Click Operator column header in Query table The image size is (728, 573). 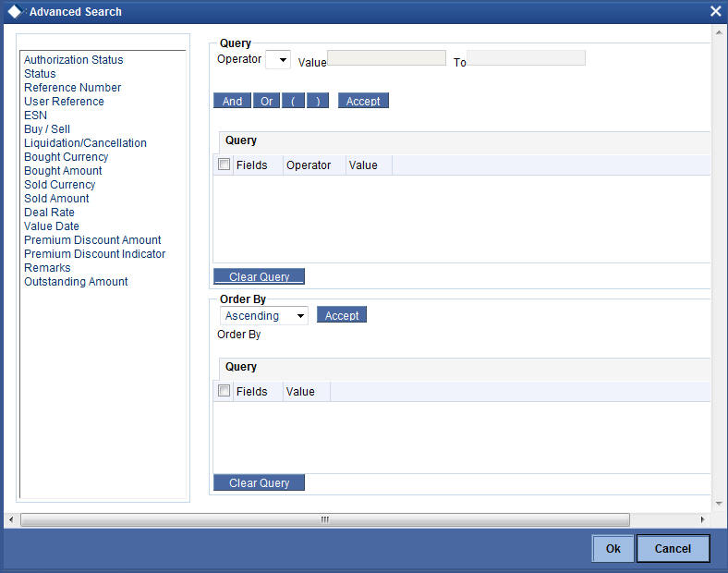[x=309, y=165]
